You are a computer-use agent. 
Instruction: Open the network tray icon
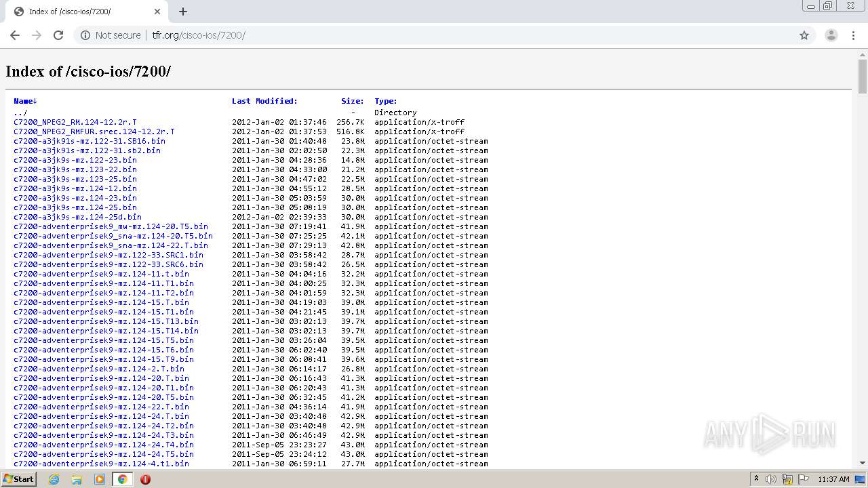[787, 479]
